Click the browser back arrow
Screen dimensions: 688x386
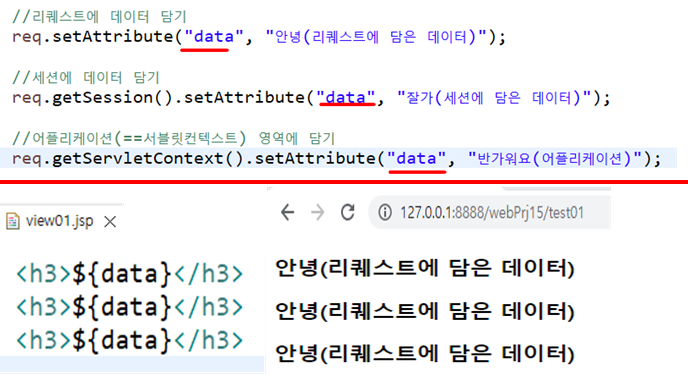coord(287,212)
